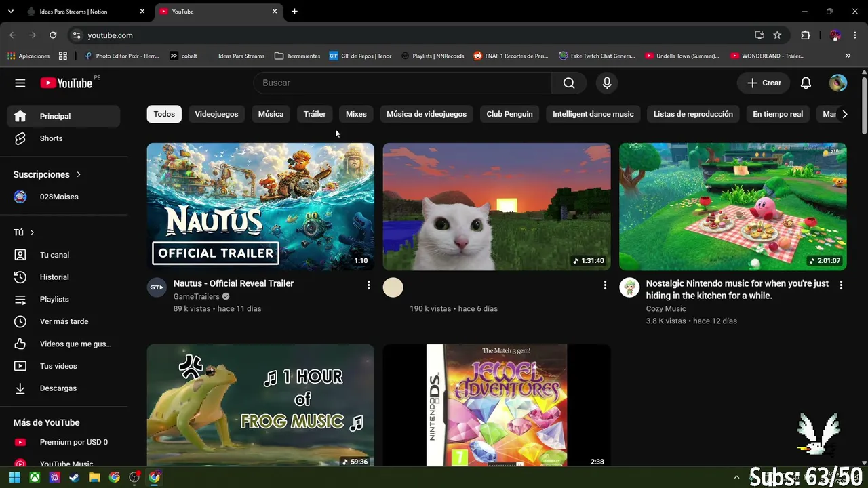Image resolution: width=868 pixels, height=488 pixels.
Task: Play the Jewel Adventures video thumbnail
Action: (496, 405)
